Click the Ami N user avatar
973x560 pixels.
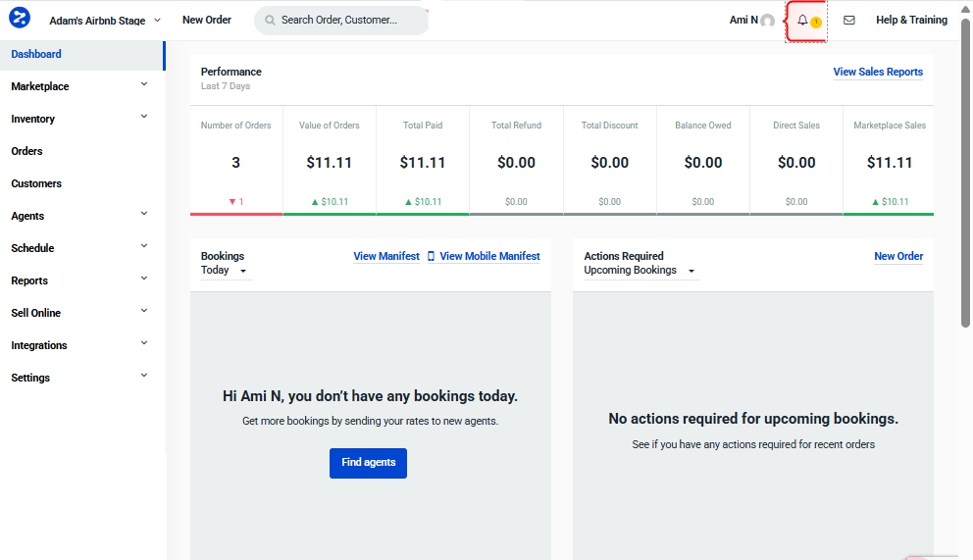pos(768,21)
